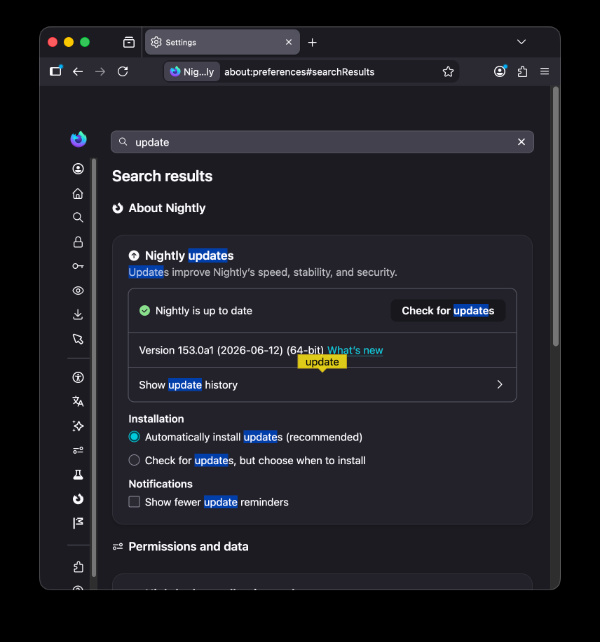Open the eye tracking protection category icon

pos(78,291)
